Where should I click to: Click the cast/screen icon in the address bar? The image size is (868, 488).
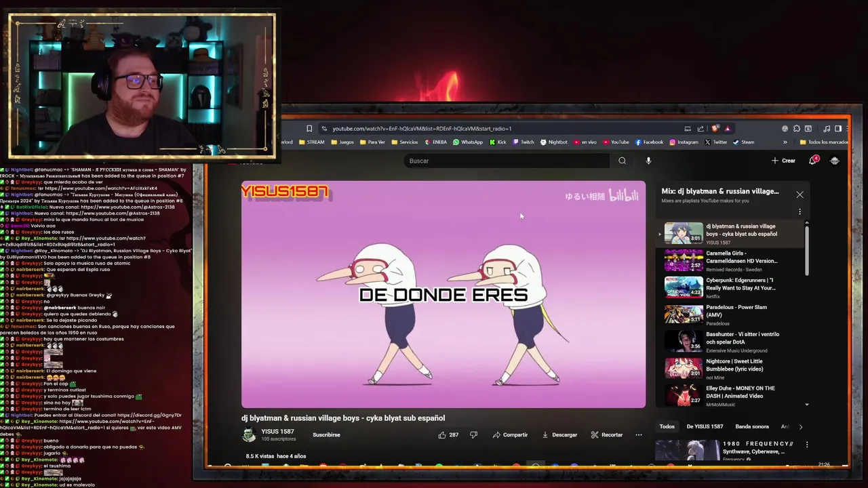click(688, 128)
